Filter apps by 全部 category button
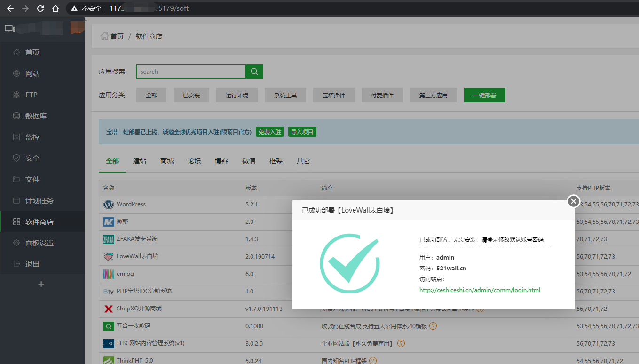Screen dimensions: 639x364 click(151, 95)
